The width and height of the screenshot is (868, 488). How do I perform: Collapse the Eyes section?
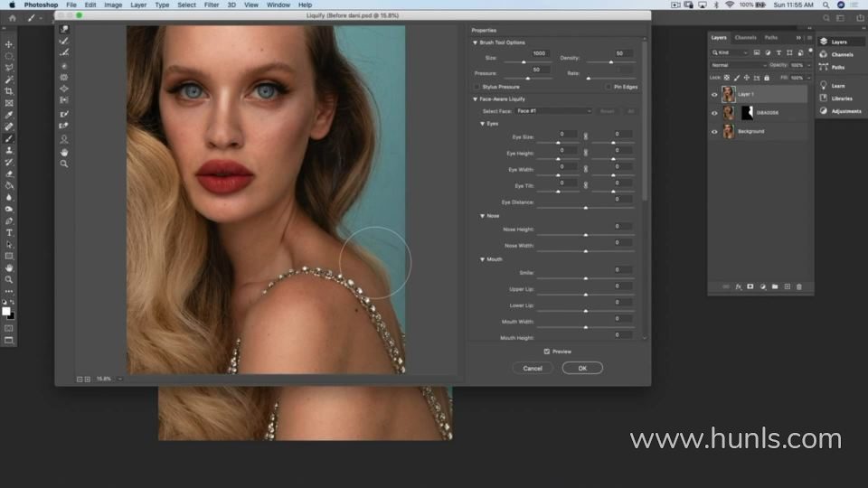point(483,123)
